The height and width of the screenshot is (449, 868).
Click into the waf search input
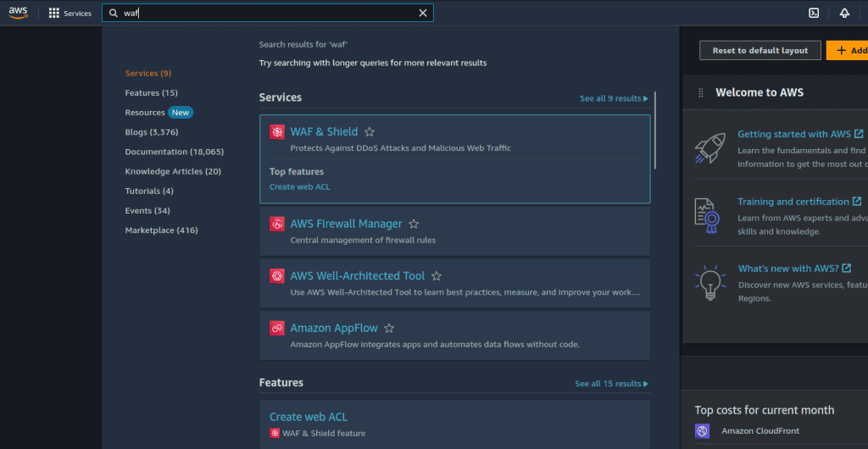click(269, 14)
